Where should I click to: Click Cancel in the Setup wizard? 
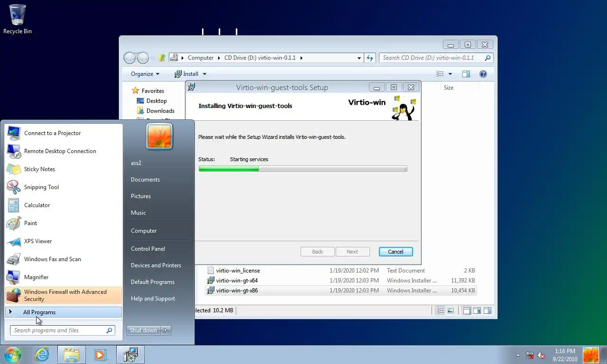coord(395,252)
